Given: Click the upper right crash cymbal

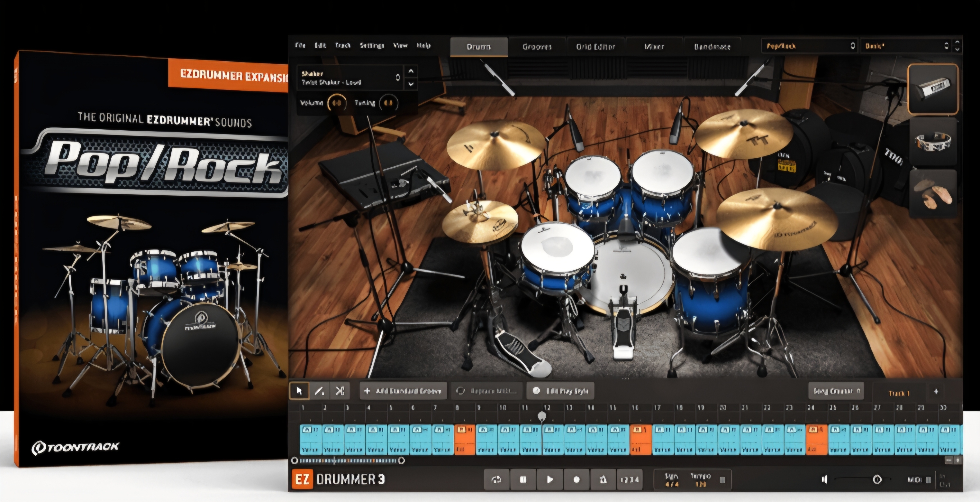Looking at the screenshot, I should click(x=744, y=134).
